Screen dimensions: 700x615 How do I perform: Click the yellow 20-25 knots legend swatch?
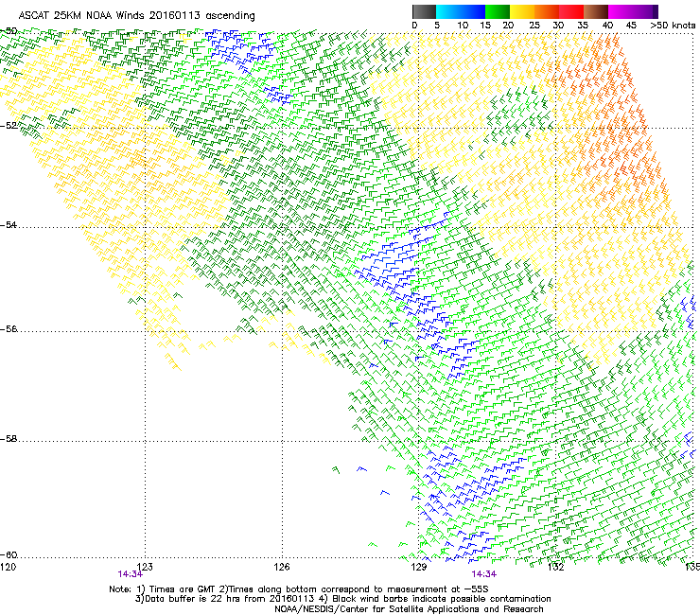pos(522,11)
